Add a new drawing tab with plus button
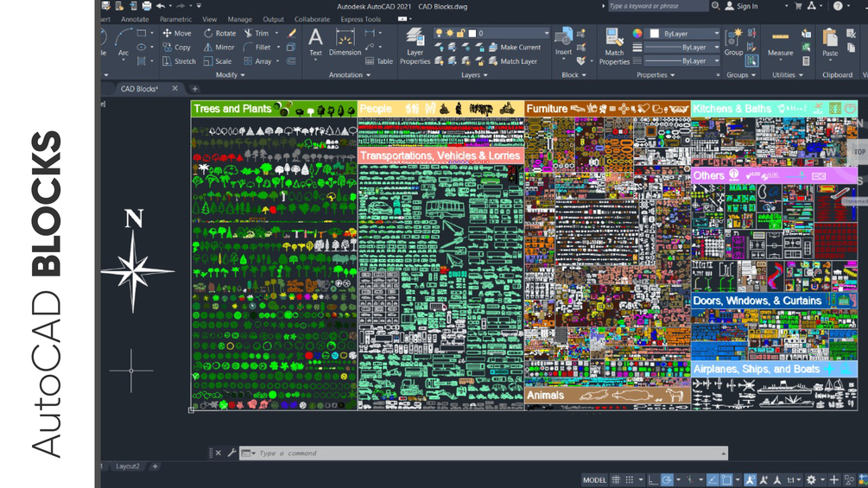868x488 pixels. 194,88
